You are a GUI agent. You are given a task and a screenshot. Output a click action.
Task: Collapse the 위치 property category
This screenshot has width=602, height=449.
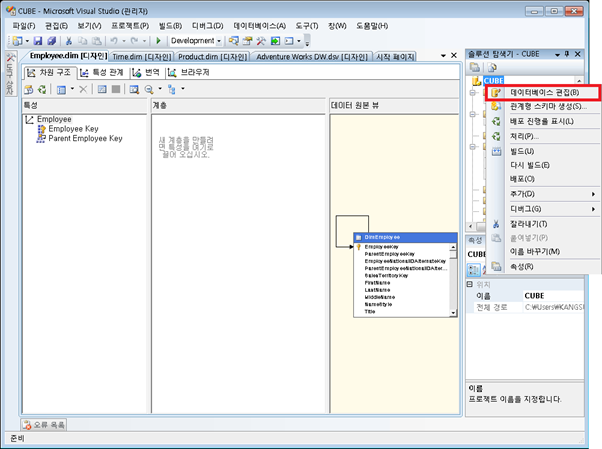469,285
